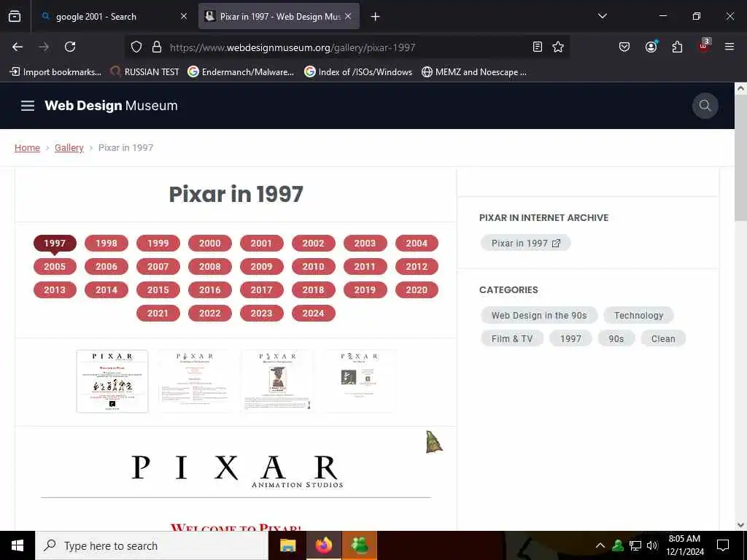747x560 pixels.
Task: Click the Windows taskbar search box
Action: [152, 545]
